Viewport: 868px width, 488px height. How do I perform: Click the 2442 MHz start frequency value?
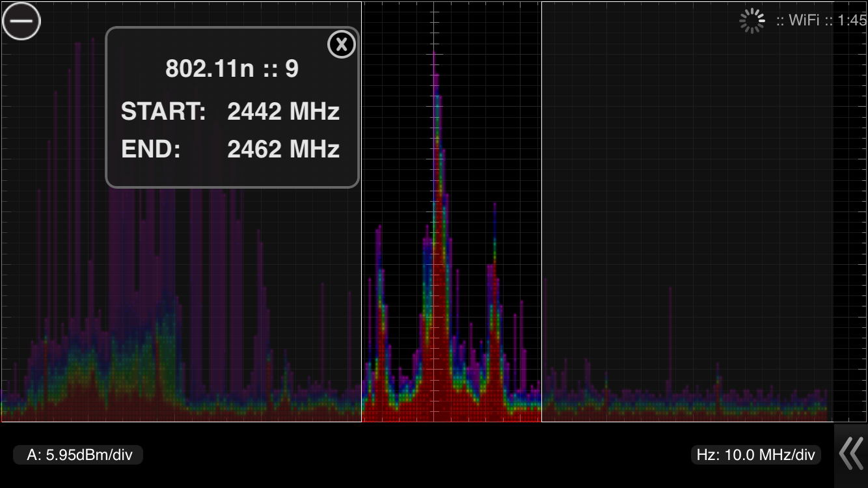click(283, 112)
